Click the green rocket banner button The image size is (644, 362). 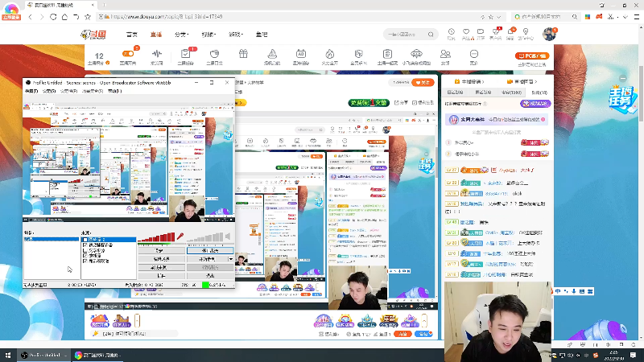(x=369, y=103)
